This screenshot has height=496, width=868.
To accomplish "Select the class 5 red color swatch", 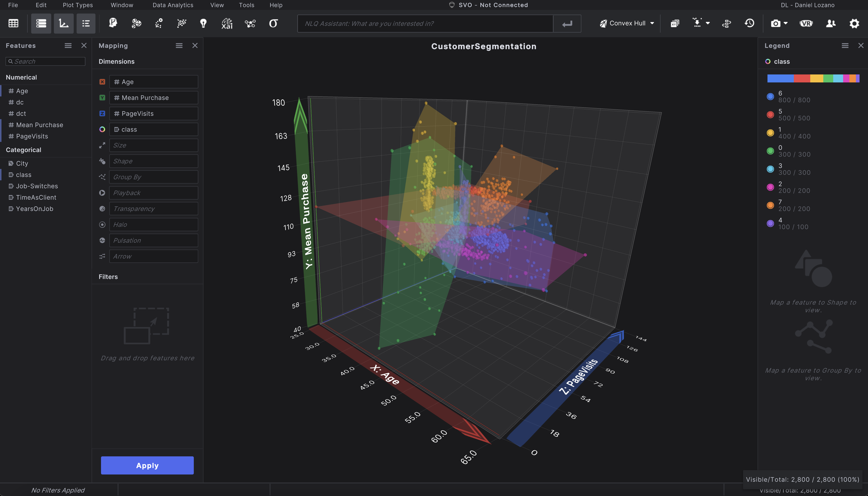I will 770,115.
